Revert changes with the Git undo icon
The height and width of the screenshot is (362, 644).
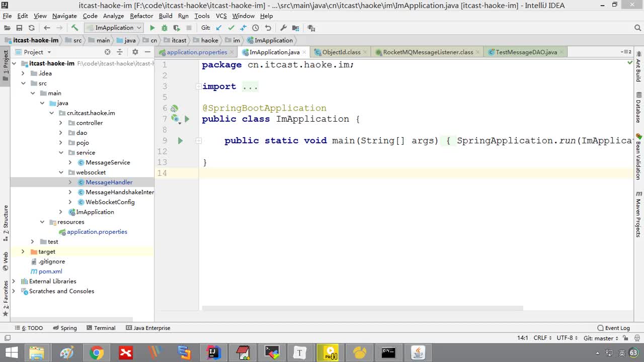[268, 28]
